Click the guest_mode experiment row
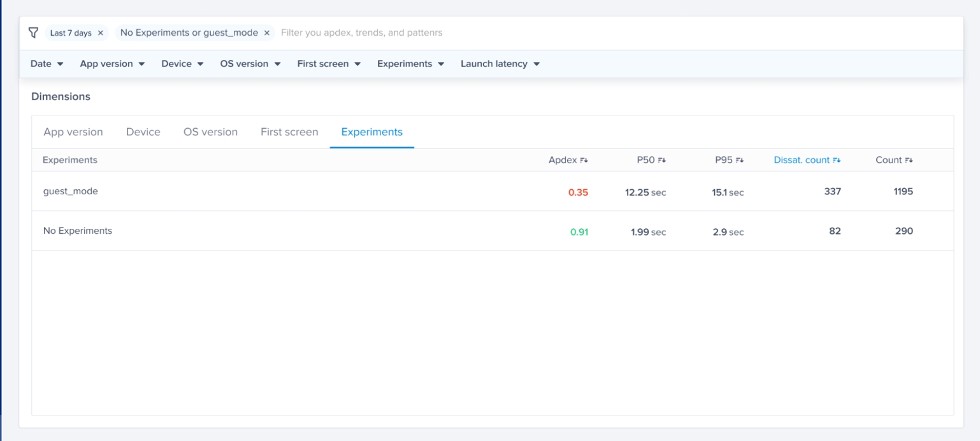This screenshot has height=441, width=980. pos(70,191)
